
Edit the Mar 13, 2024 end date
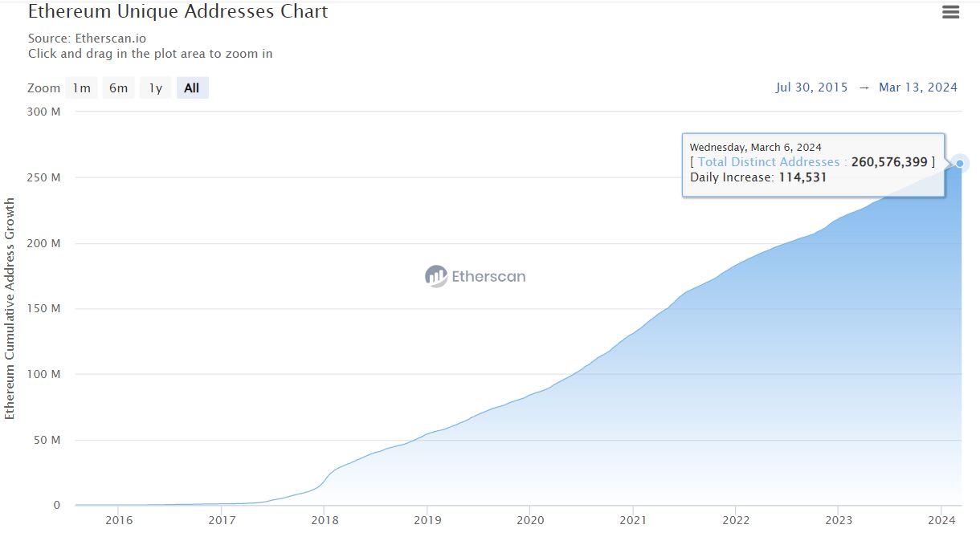(x=918, y=87)
